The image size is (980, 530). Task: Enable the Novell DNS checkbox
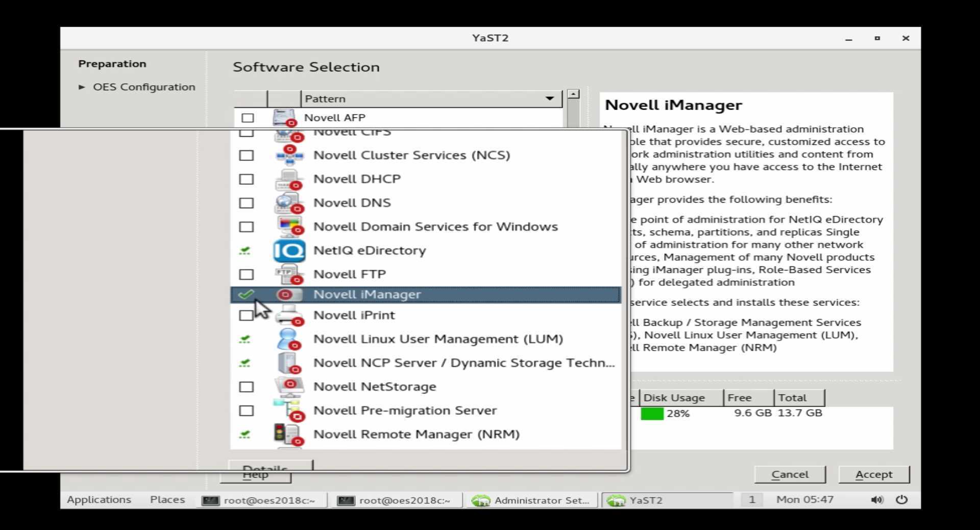tap(247, 203)
